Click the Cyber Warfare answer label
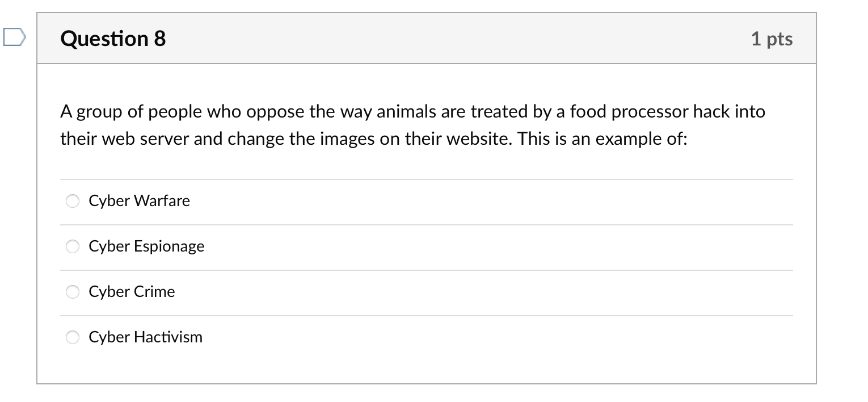The height and width of the screenshot is (402, 868). [139, 200]
